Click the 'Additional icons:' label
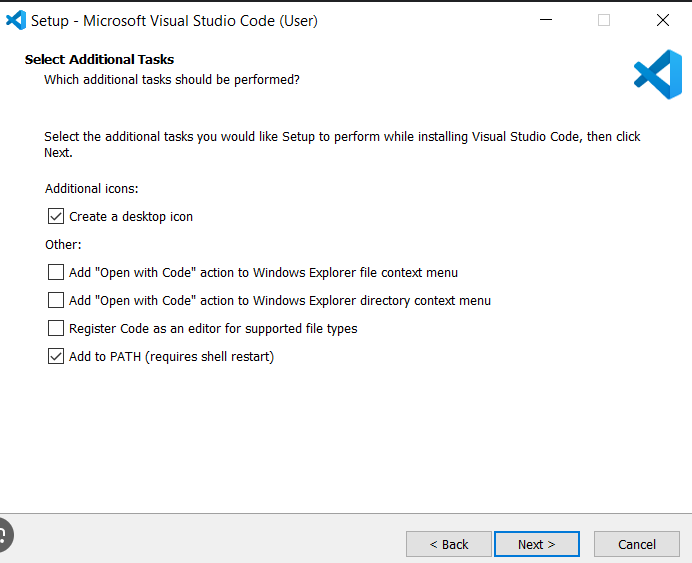 click(x=91, y=188)
